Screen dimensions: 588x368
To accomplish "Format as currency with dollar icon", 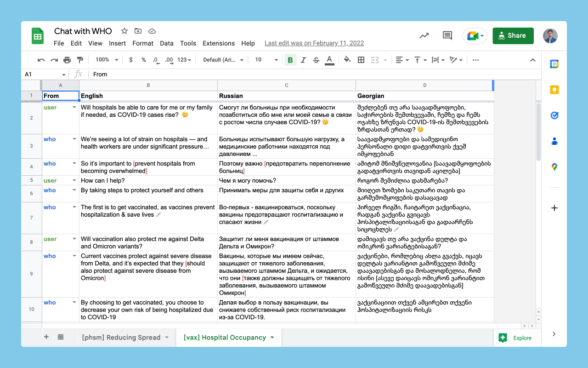I will click(131, 60).
